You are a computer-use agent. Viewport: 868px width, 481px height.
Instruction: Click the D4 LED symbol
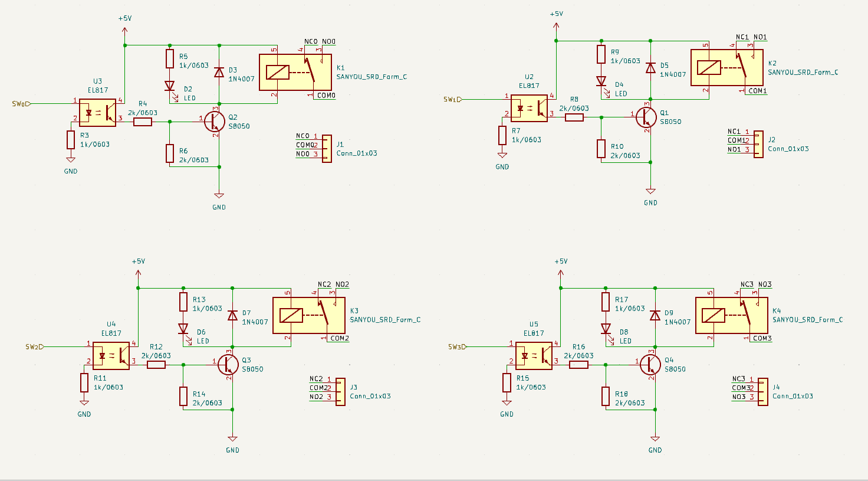[601, 81]
